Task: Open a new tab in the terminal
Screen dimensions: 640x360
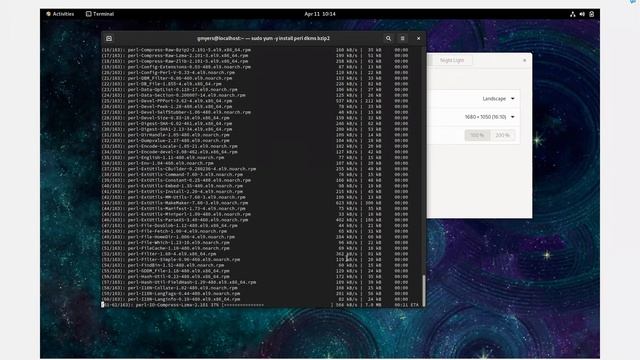Action: pos(109,38)
